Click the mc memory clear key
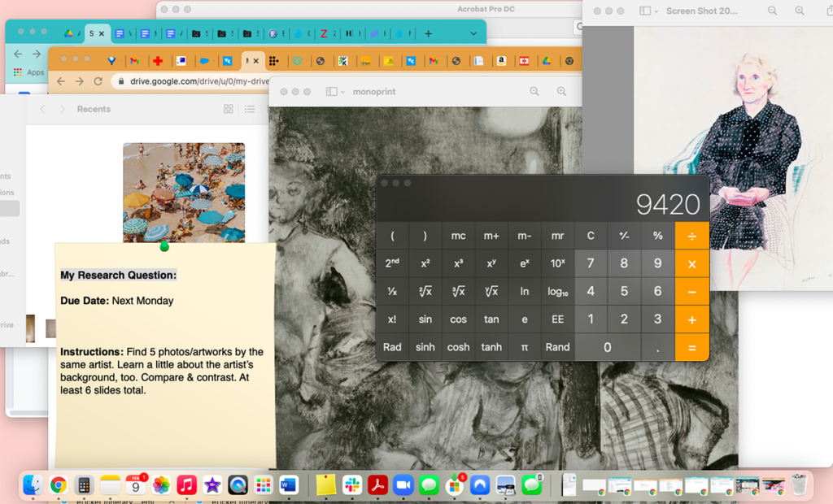Viewport: 833px width, 504px height. 459,236
